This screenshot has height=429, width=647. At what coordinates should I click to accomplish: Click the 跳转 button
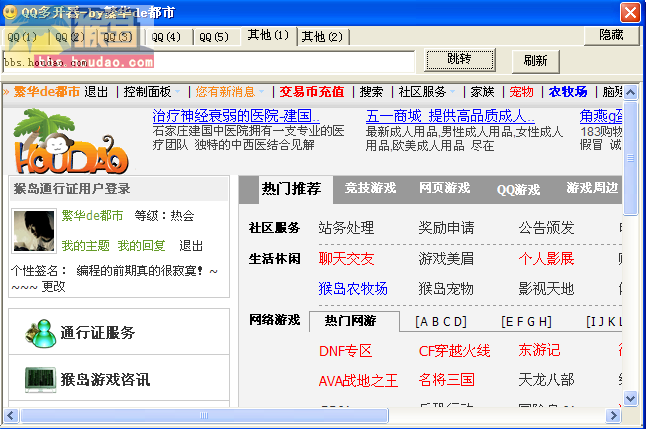click(460, 59)
